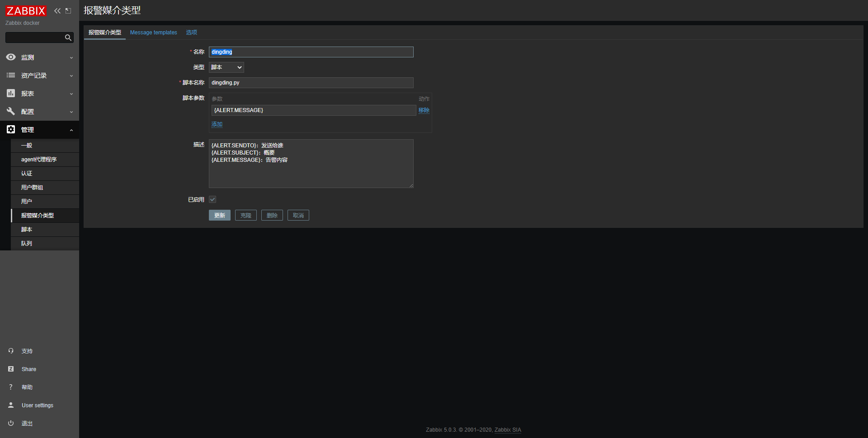Click the list icon for 资产记录

click(x=11, y=75)
